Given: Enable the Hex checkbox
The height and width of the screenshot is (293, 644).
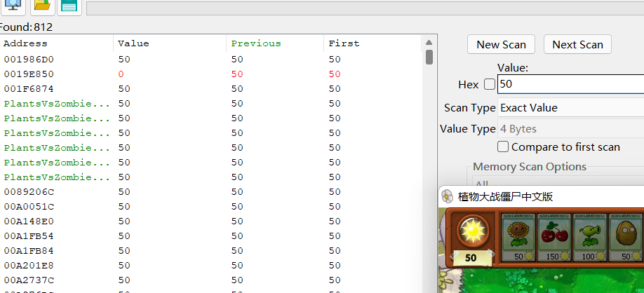Looking at the screenshot, I should [490, 85].
